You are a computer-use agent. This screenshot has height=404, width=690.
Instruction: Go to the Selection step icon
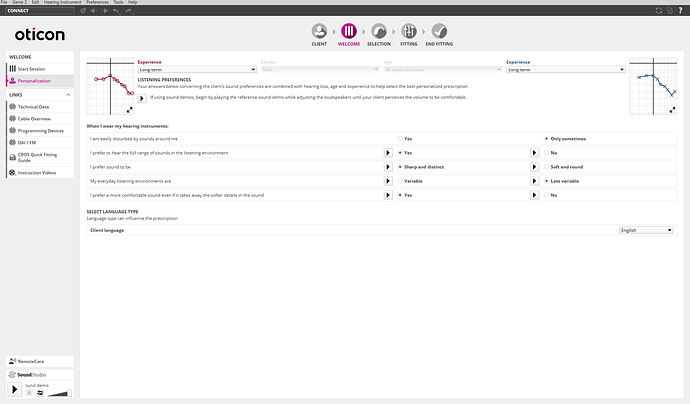pos(379,31)
